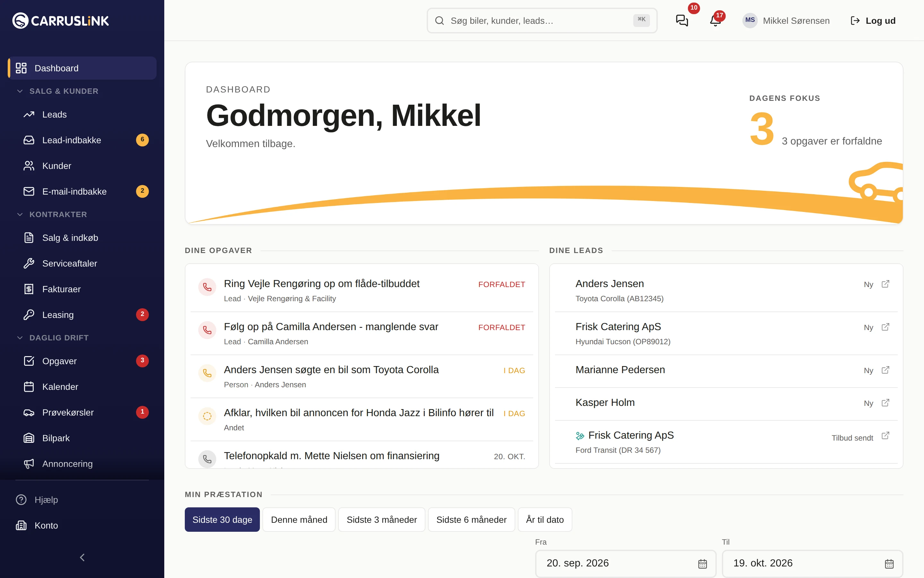Click the 6 badge on Lead-indbakke

click(x=142, y=140)
